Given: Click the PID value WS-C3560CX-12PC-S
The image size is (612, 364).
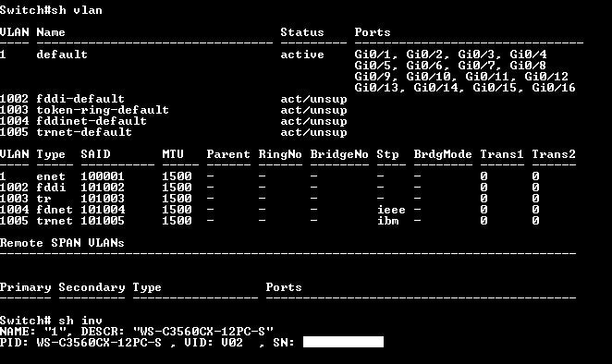Looking at the screenshot, I should click(99, 343).
